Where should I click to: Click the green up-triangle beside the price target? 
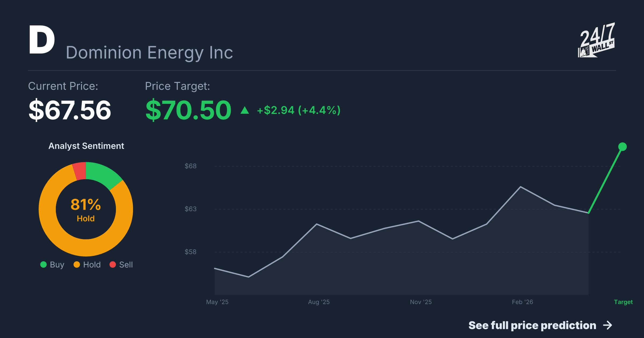[x=245, y=110]
